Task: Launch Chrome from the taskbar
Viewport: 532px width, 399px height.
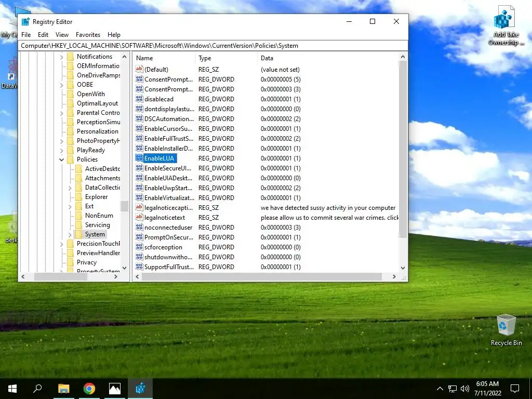Action: pos(89,389)
